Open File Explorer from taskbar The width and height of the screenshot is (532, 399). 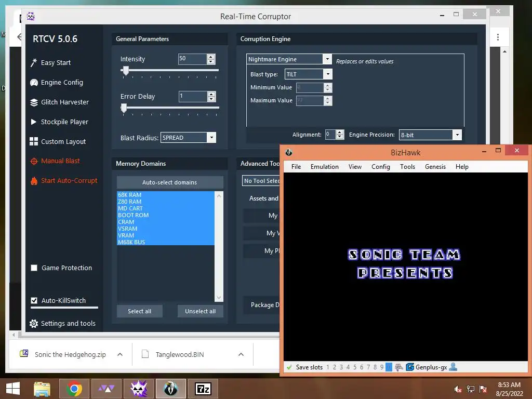coord(42,389)
